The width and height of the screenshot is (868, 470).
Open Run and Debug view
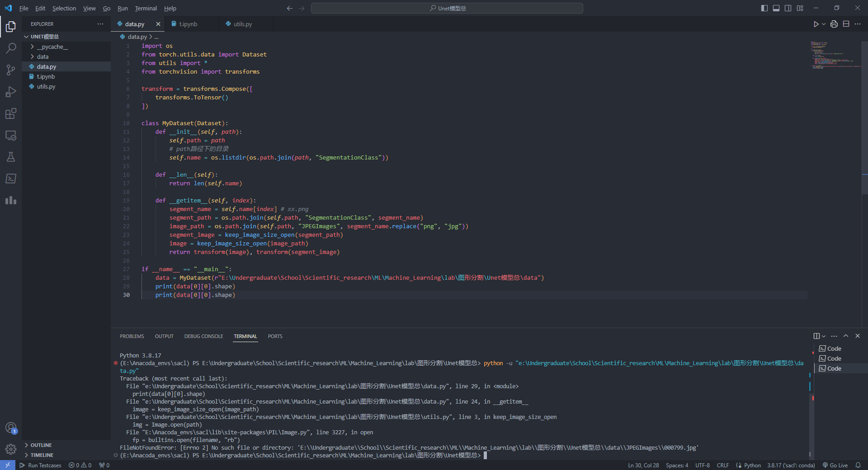pos(11,92)
